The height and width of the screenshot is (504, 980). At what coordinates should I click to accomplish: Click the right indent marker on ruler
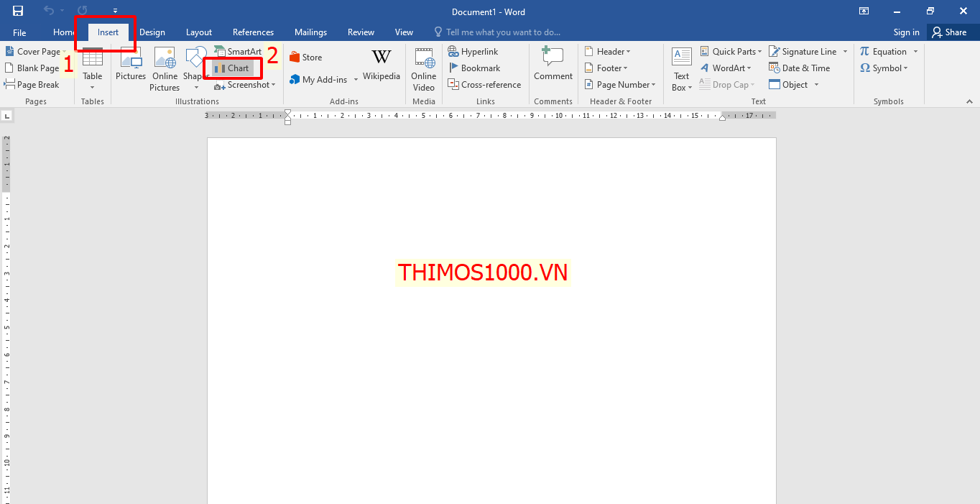[x=722, y=117]
